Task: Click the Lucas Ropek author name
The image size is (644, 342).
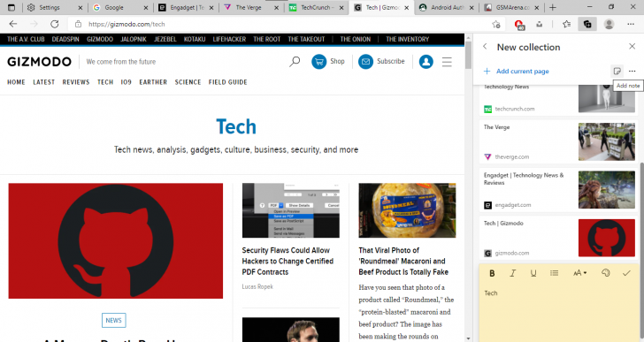Action: (257, 286)
